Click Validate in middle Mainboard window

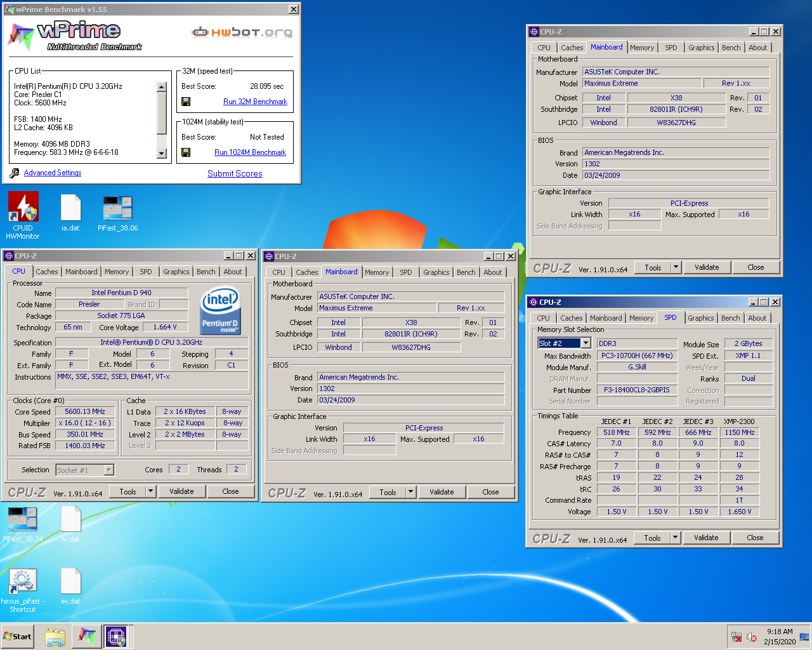442,492
